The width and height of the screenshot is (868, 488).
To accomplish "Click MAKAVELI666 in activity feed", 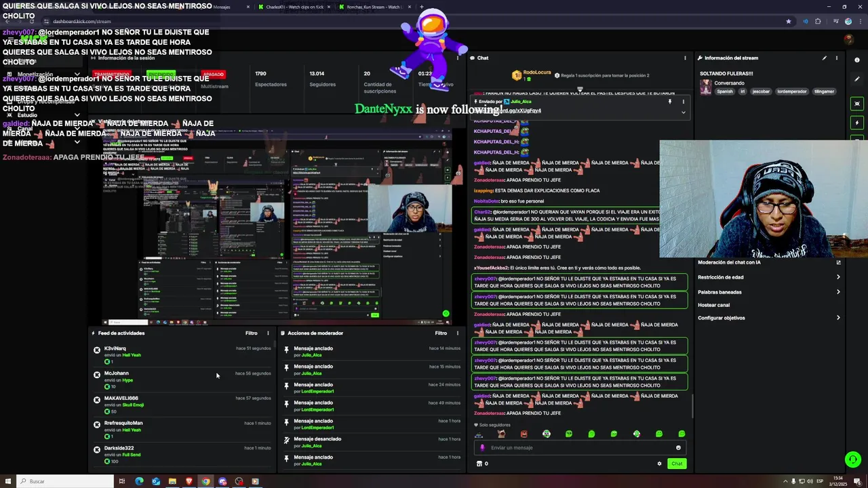I will pos(121,399).
